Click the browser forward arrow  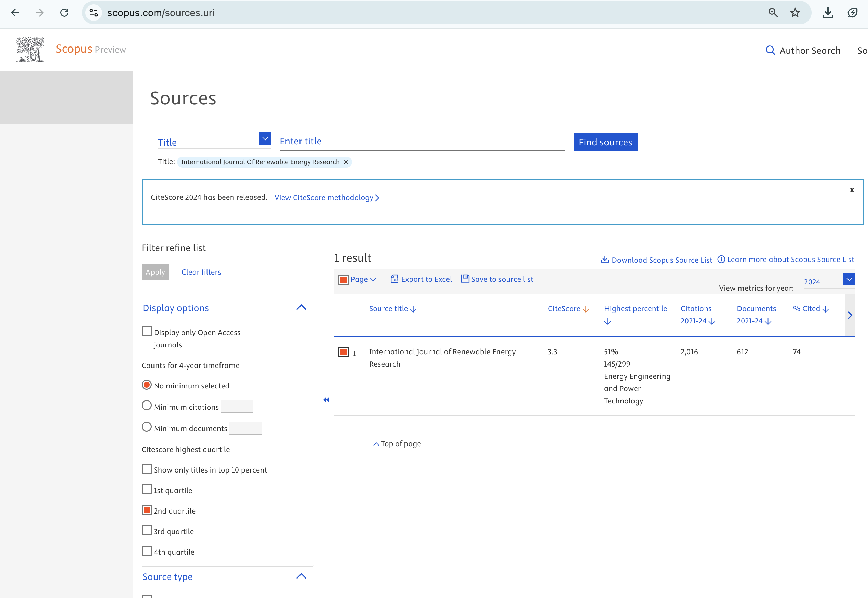click(39, 13)
